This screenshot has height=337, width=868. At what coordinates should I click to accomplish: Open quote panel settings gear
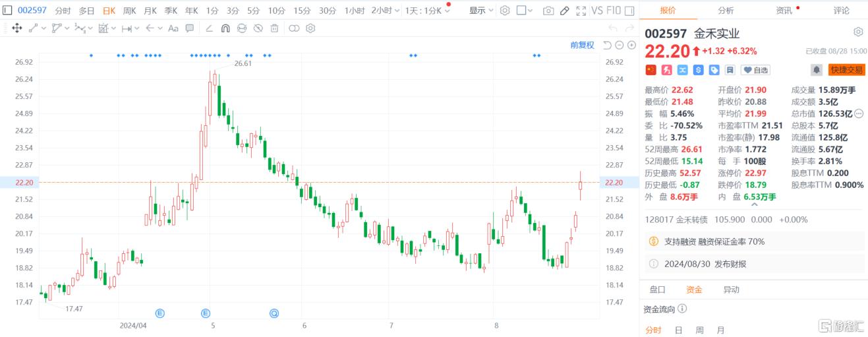[858, 32]
